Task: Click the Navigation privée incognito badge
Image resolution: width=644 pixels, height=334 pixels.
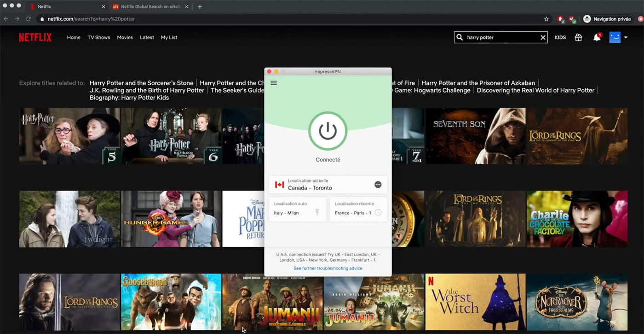Action: pyautogui.click(x=607, y=19)
